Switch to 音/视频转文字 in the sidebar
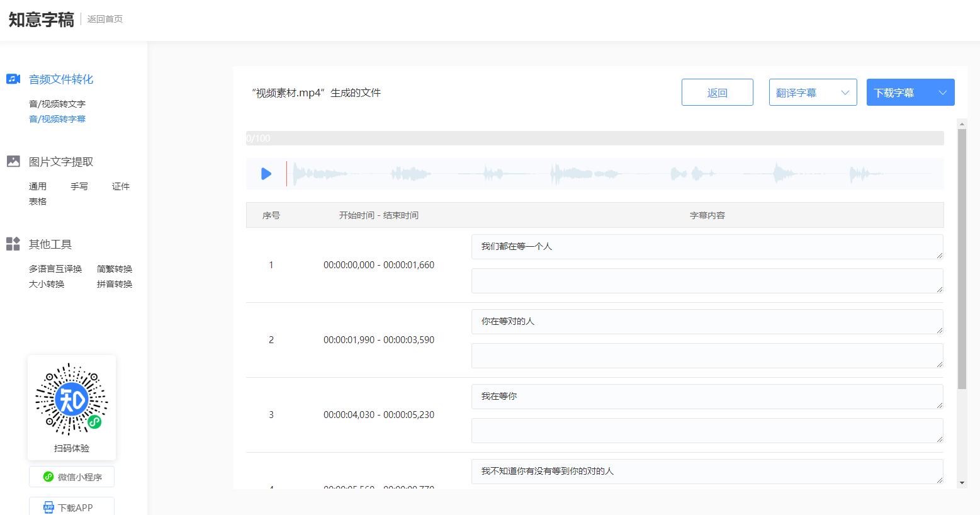Viewport: 980px width, 515px height. (x=58, y=103)
